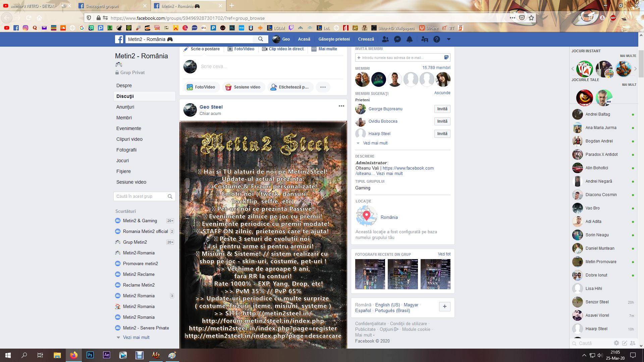Click the friend requests icon
The height and width of the screenshot is (362, 644).
(385, 39)
